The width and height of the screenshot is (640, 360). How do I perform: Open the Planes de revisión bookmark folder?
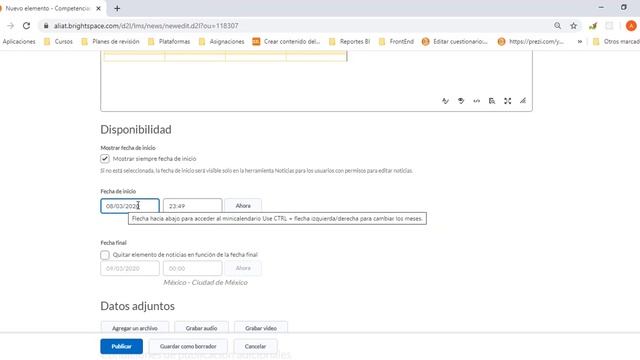110,42
